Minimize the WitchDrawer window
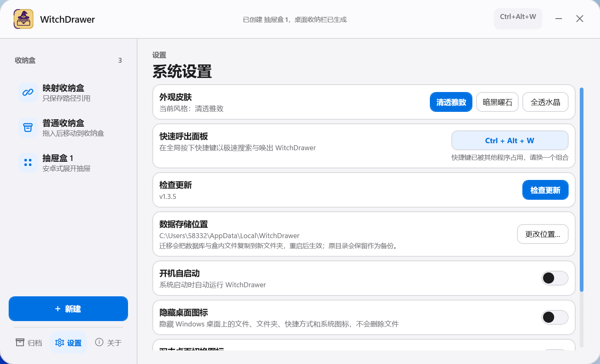This screenshot has width=600, height=364. 559,19
